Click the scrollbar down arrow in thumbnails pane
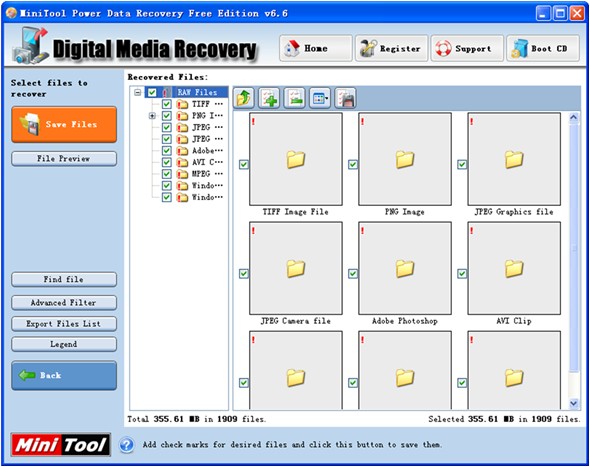 tap(573, 404)
